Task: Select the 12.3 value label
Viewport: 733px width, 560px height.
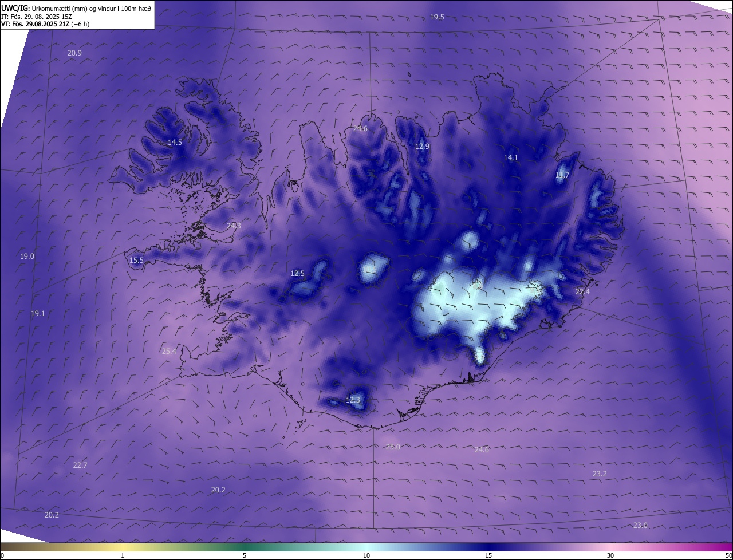Action: pos(353,400)
